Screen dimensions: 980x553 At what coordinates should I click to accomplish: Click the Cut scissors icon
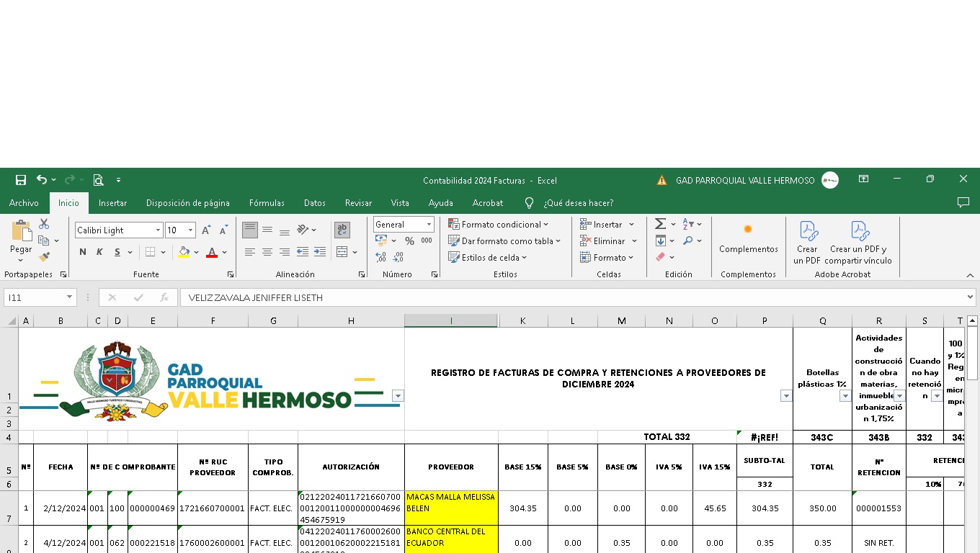pyautogui.click(x=44, y=224)
